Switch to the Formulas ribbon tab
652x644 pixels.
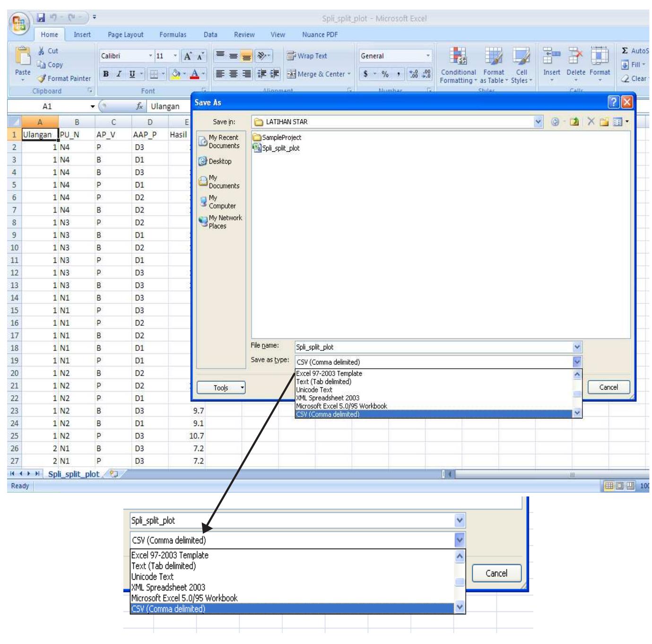tap(174, 35)
